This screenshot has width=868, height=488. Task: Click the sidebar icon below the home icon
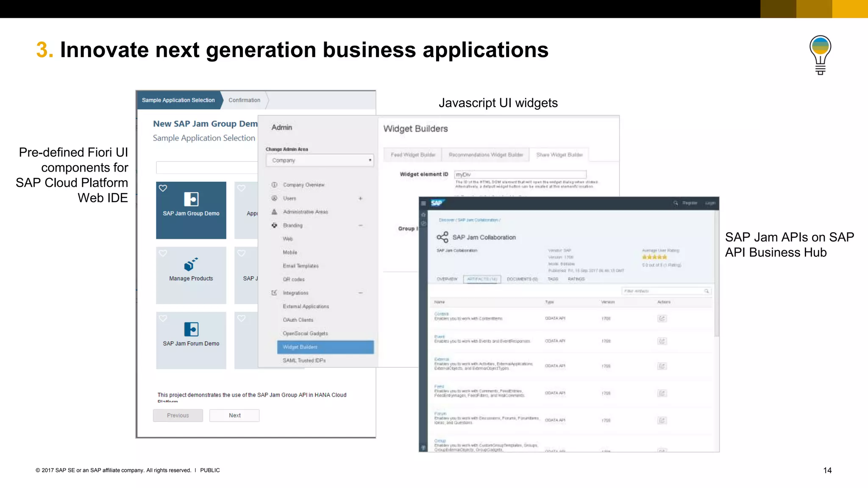click(423, 223)
